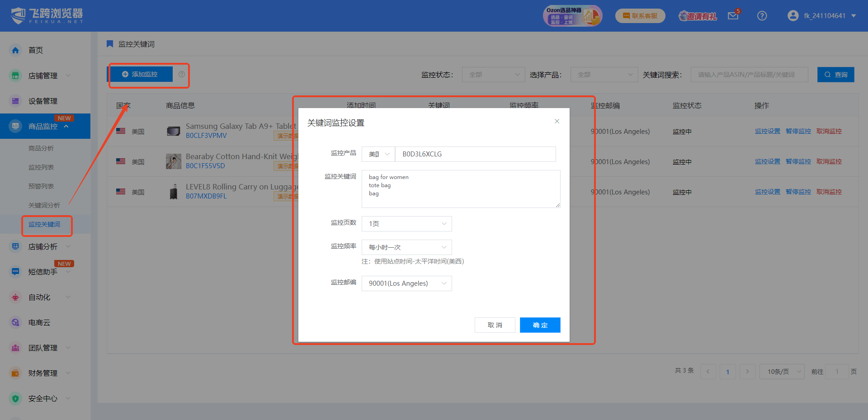Click the 电商云 e-commerce cloud icon

[x=15, y=322]
